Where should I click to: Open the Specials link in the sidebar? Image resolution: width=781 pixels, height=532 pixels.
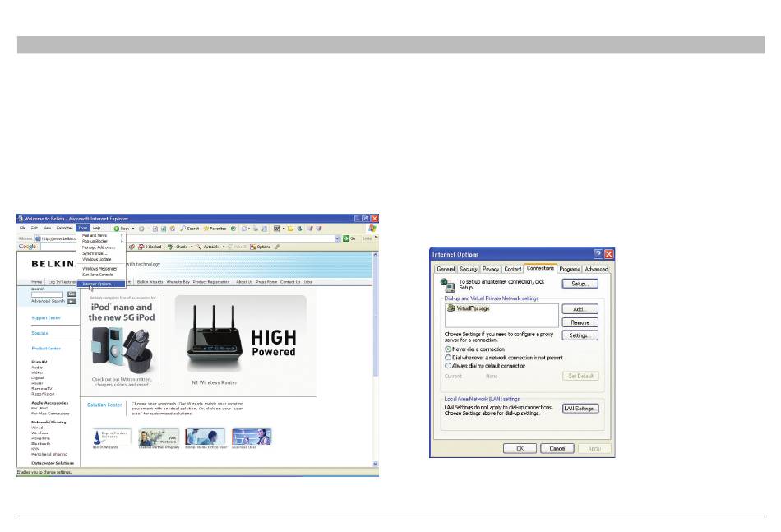pyautogui.click(x=39, y=333)
